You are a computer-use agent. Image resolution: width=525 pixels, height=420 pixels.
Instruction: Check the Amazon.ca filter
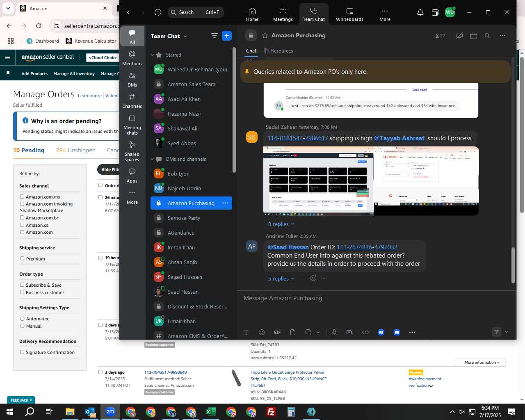[x=22, y=225]
